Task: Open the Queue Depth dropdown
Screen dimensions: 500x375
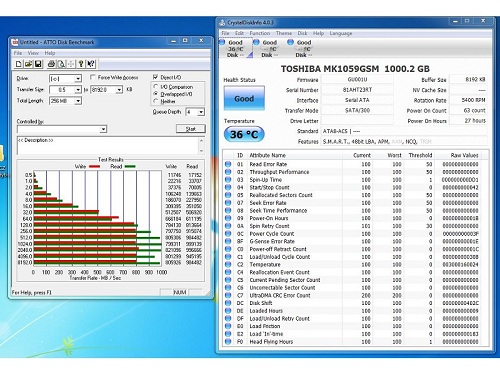Action: [201, 112]
